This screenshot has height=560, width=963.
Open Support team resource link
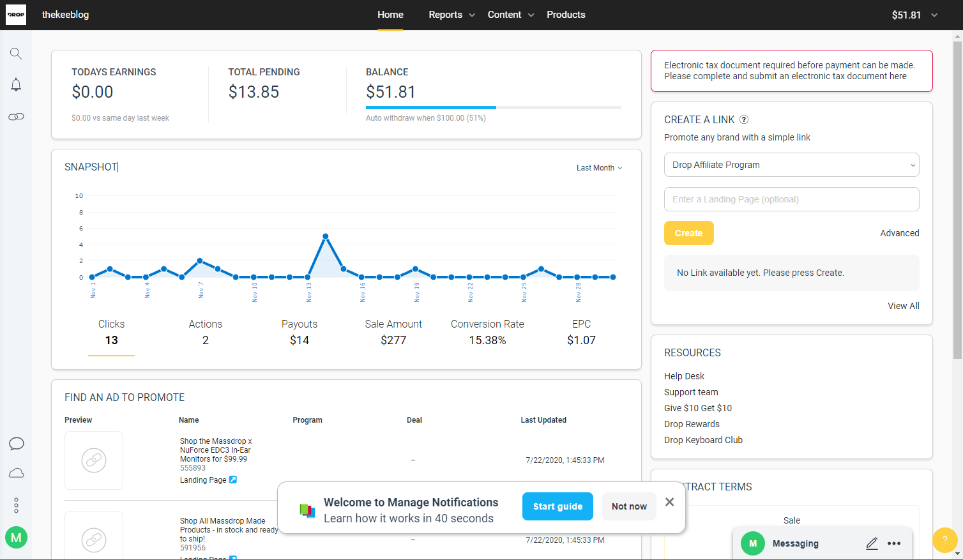691,392
